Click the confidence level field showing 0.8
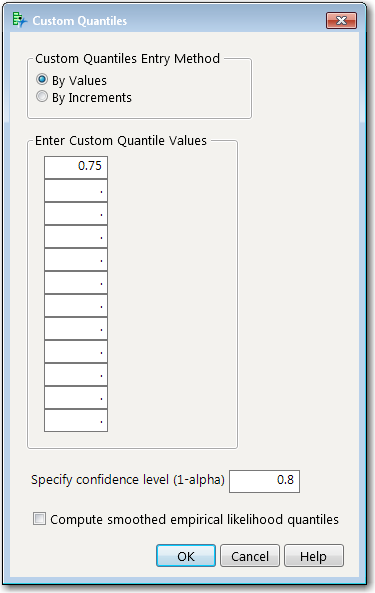Image resolution: width=375 pixels, height=593 pixels. [264, 481]
